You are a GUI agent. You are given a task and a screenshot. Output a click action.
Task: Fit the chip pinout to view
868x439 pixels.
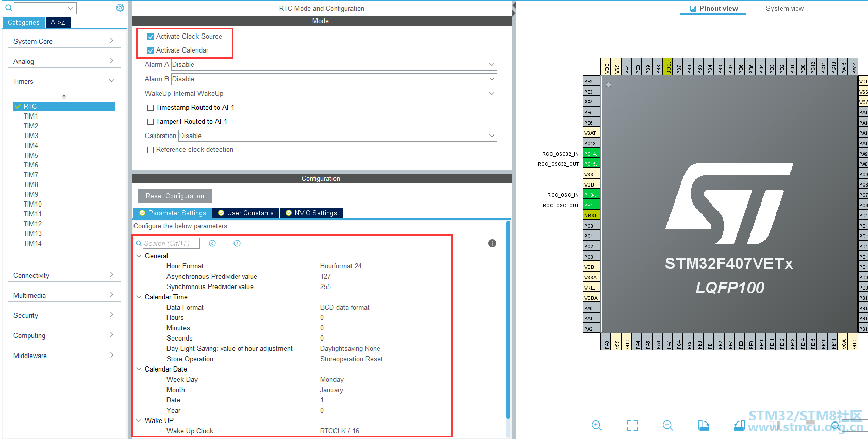click(632, 425)
